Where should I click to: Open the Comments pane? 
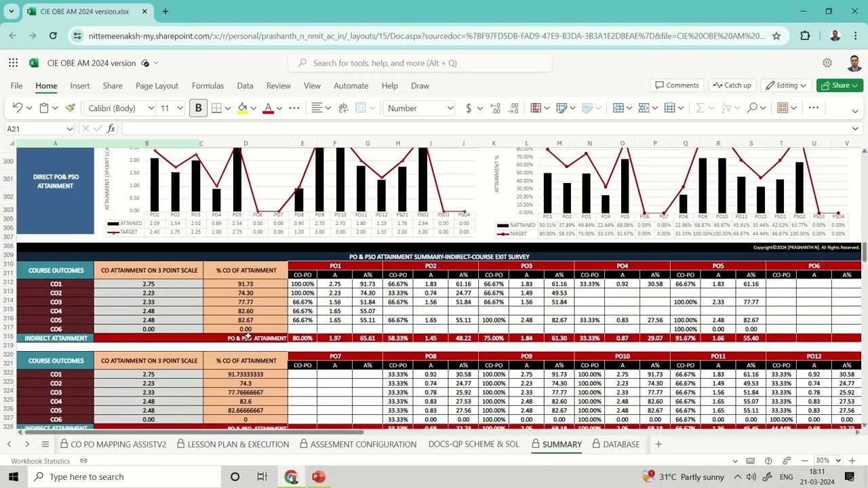coord(676,85)
